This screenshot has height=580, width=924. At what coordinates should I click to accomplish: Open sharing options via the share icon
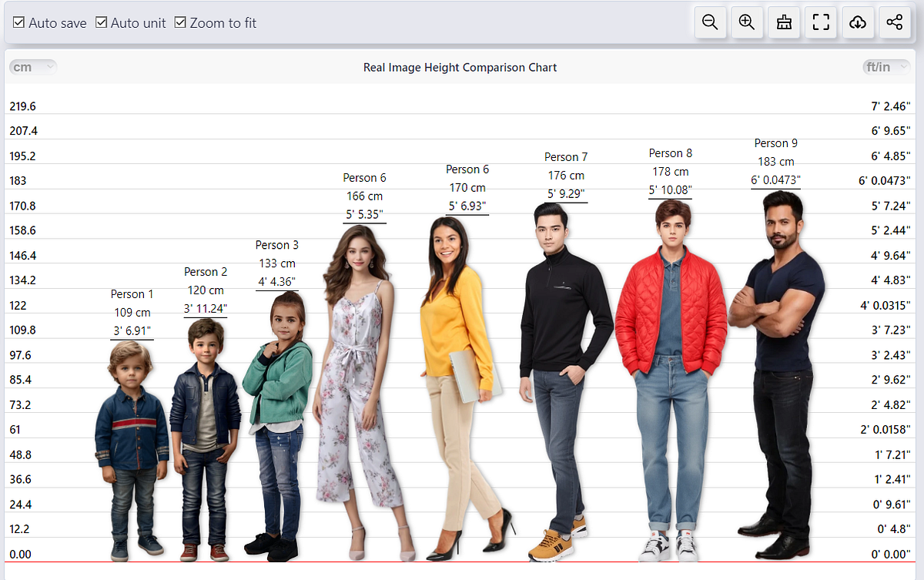894,22
